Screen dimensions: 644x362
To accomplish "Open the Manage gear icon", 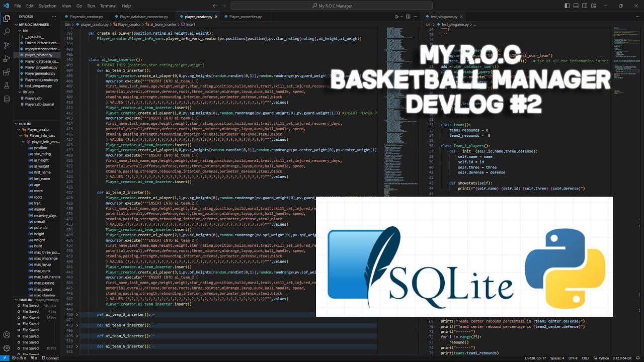I will coord(7,348).
